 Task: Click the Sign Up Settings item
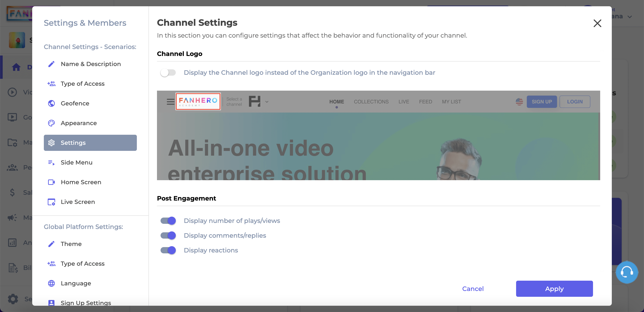85,303
